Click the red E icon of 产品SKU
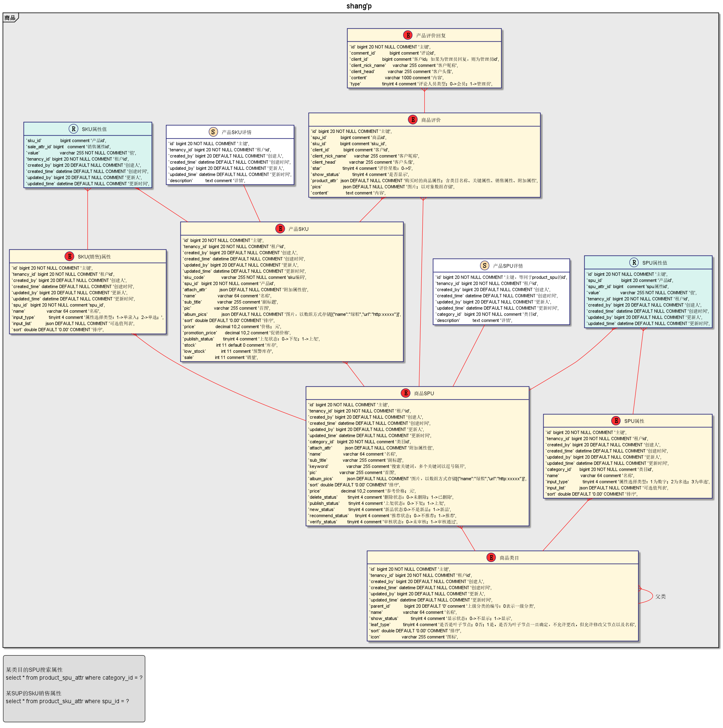Screen dimensions: 723x728 point(280,228)
